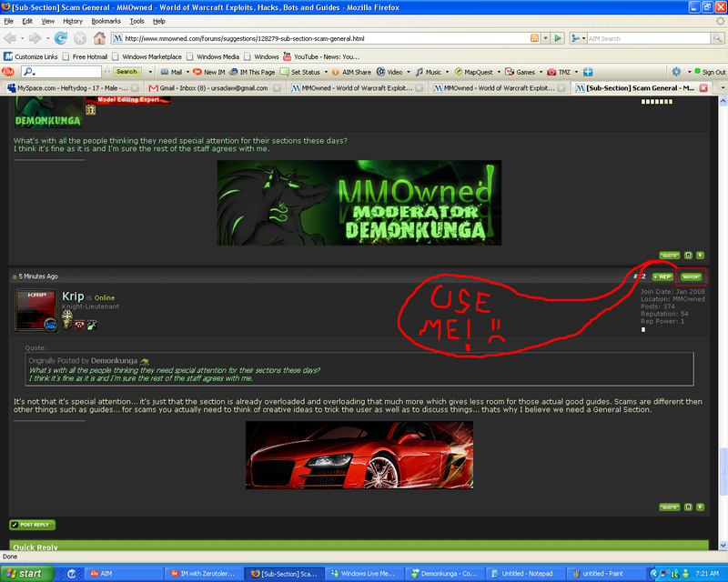Image resolution: width=728 pixels, height=582 pixels.
Task: Open the Edit menu
Action: point(27,21)
